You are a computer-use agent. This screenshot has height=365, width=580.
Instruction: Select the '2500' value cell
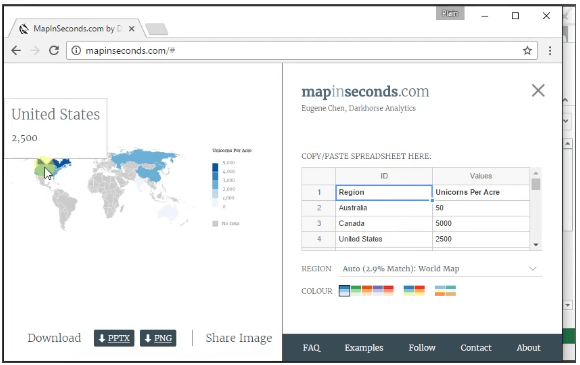(x=481, y=239)
